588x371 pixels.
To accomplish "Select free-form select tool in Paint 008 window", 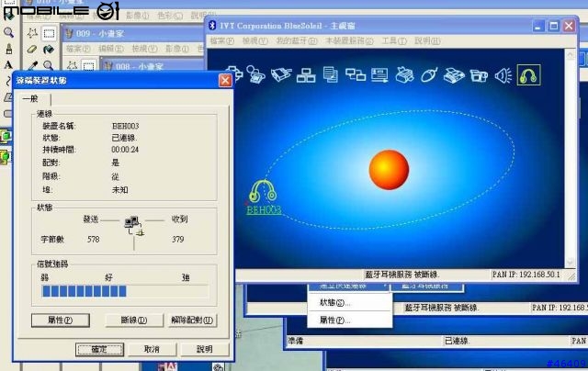I will pyautogui.click(x=72, y=66).
